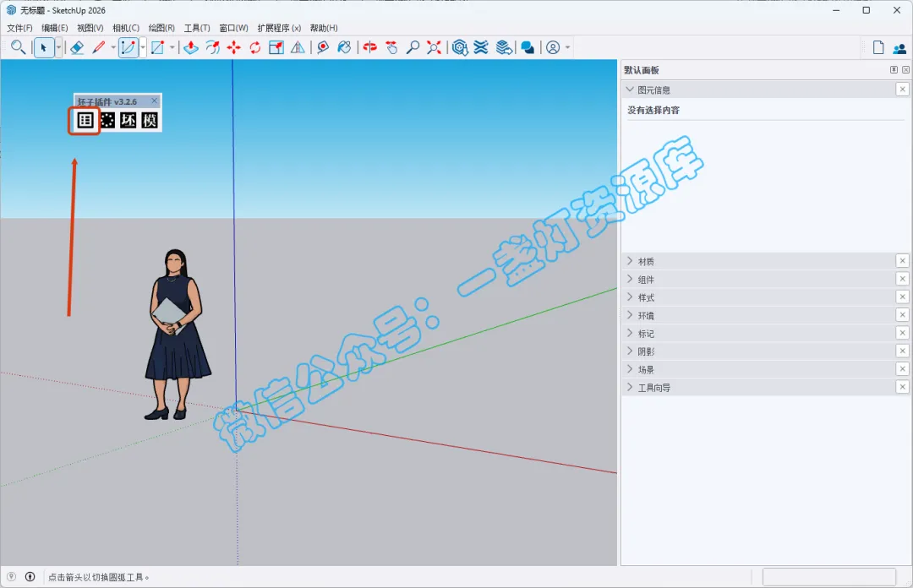Choose the red Pencil line tool
Screen dimensions: 913x588
pos(99,47)
